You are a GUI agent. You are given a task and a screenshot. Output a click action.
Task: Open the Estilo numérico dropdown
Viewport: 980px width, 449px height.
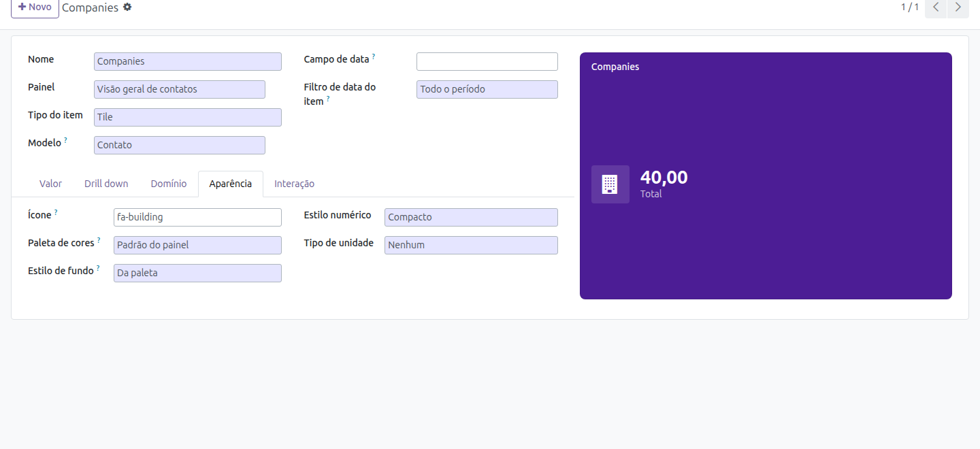471,217
